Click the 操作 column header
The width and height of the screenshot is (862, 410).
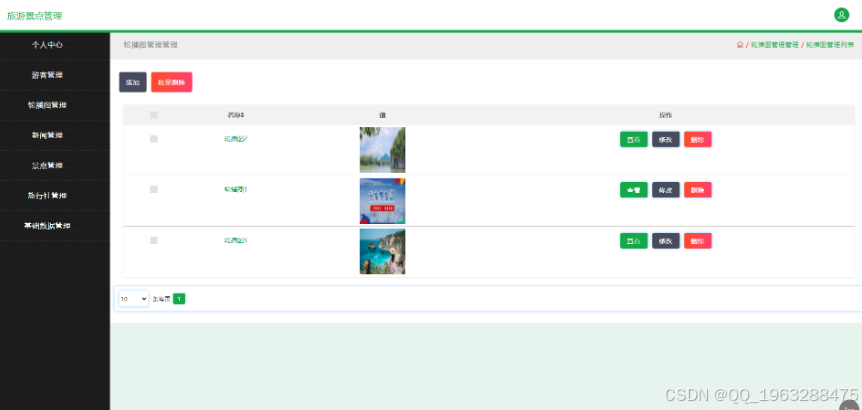(666, 115)
